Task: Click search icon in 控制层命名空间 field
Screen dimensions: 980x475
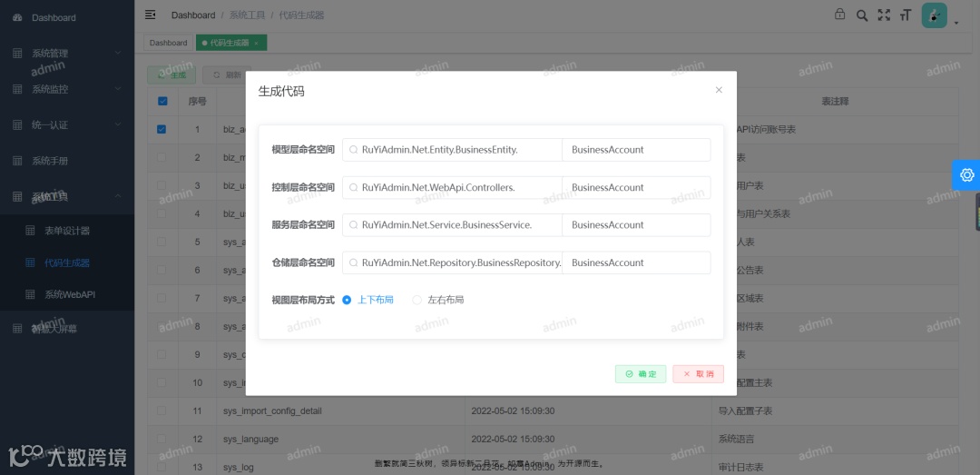Action: tap(354, 188)
